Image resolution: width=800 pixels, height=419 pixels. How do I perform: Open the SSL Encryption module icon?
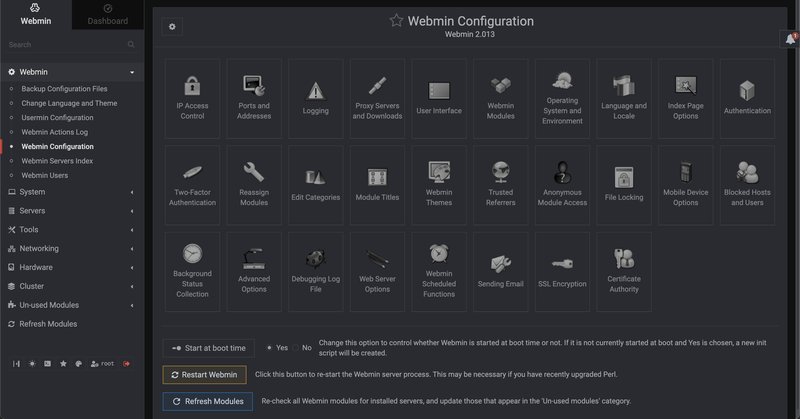[562, 272]
